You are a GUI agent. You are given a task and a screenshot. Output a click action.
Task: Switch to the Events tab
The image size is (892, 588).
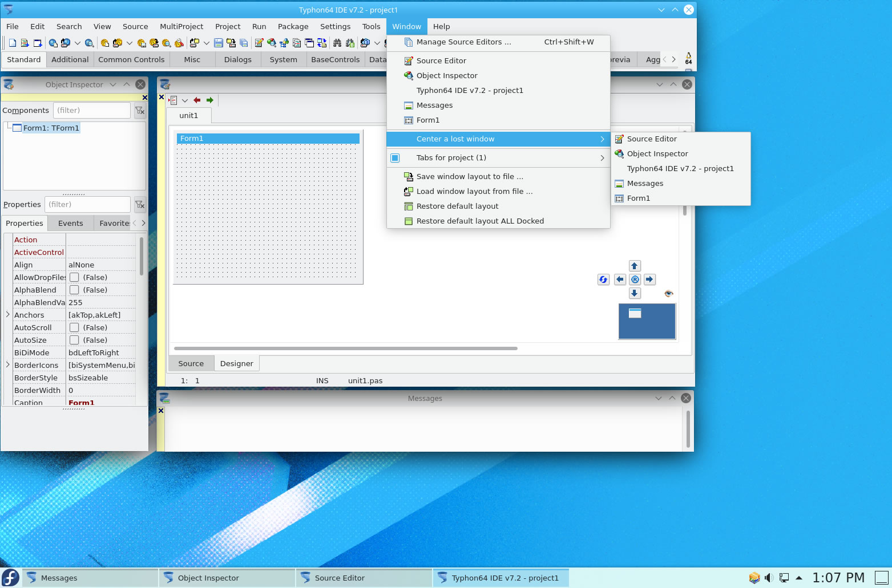point(70,224)
